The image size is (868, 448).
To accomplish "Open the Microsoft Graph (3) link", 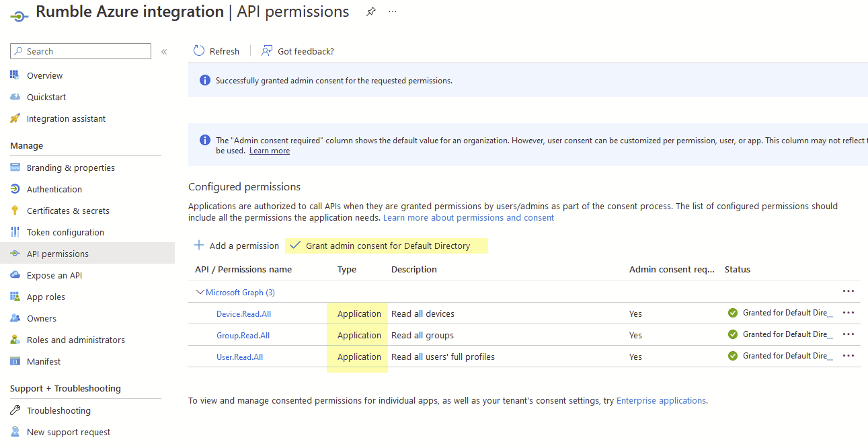I will [x=240, y=292].
